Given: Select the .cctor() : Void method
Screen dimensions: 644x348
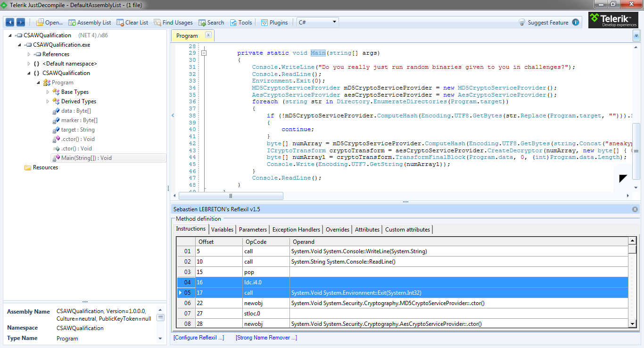Looking at the screenshot, I should [74, 139].
